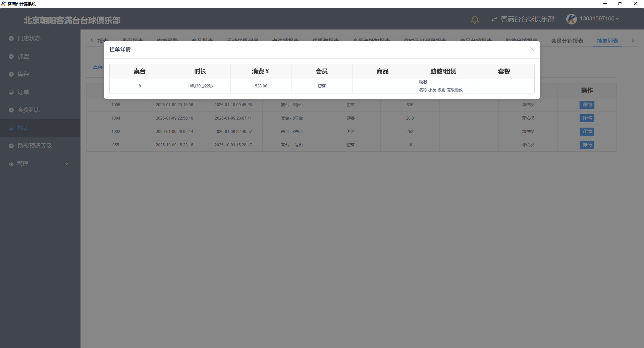This screenshot has width=644, height=348.
Task: Open 详情 for order 955
Action: (x=587, y=145)
